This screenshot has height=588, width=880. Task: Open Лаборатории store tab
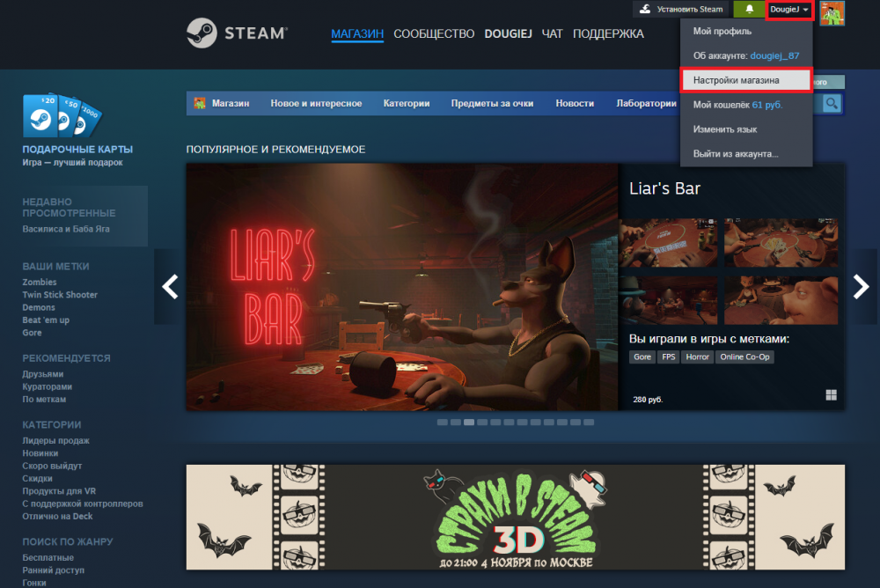(x=646, y=103)
